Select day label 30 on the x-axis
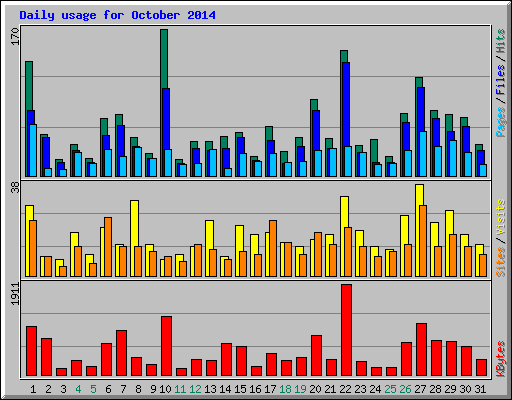Image resolution: width=512 pixels, height=400 pixels. point(465,389)
